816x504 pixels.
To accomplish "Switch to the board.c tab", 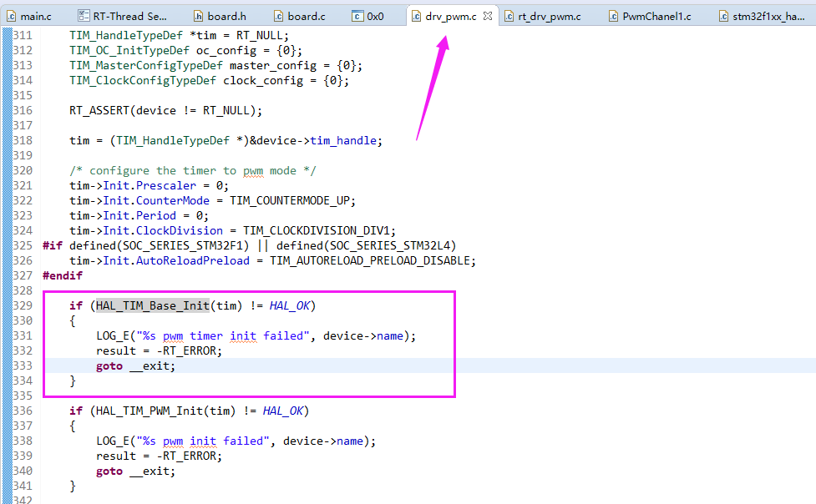I will coord(306,16).
